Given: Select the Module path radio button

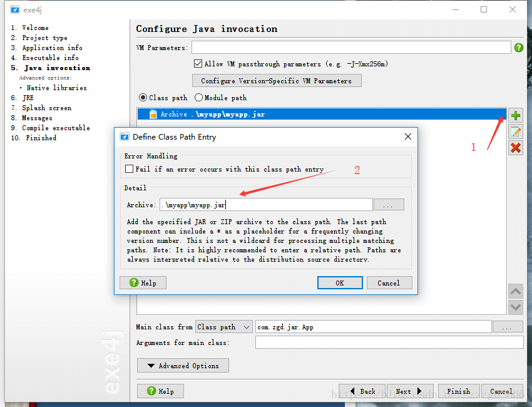Looking at the screenshot, I should click(x=199, y=98).
